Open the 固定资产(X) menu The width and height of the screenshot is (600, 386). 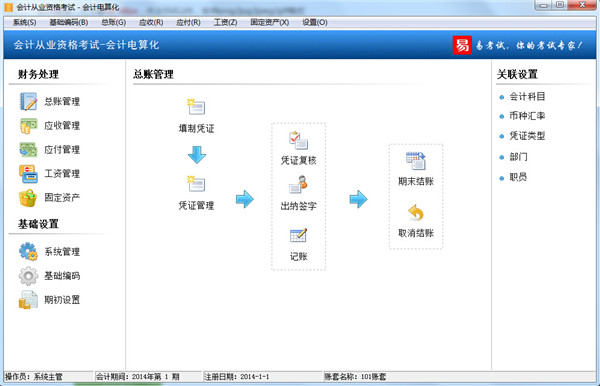tap(270, 23)
